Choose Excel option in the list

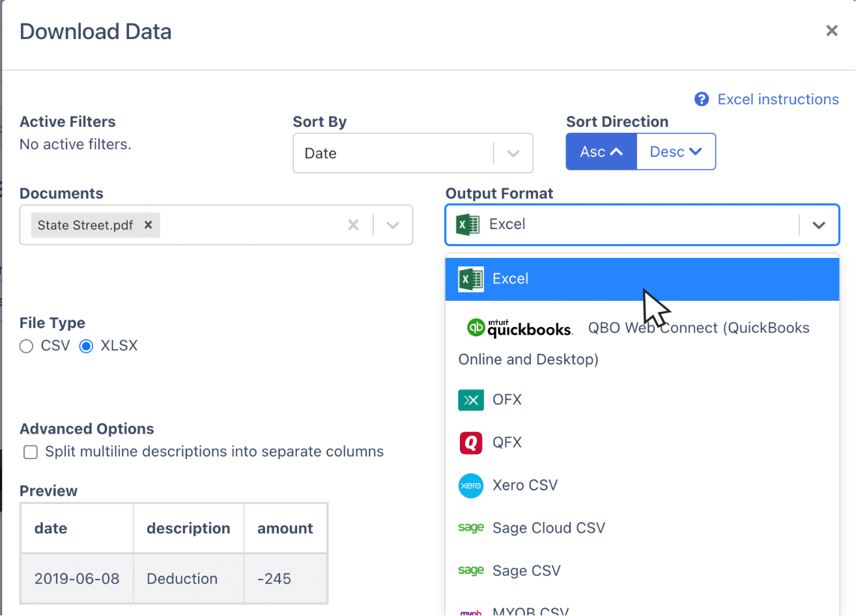tap(642, 279)
